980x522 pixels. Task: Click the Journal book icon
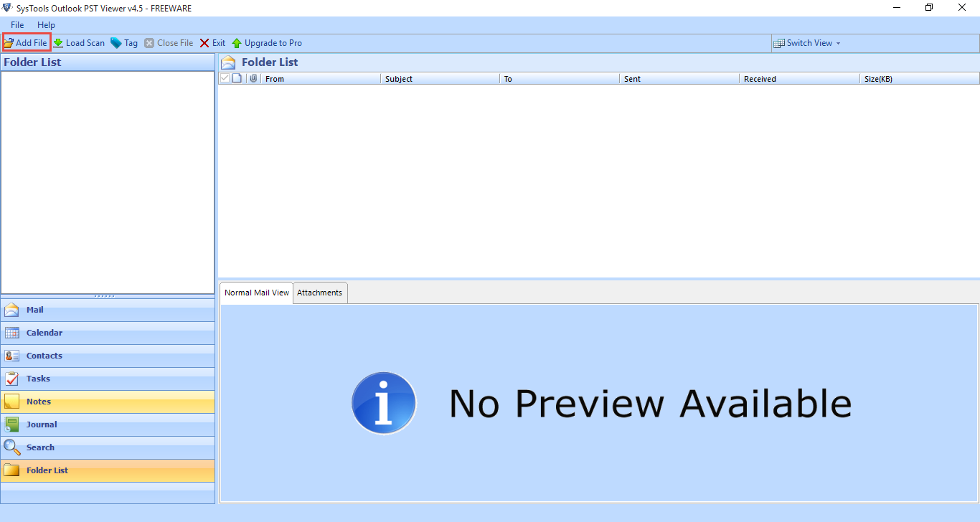tap(11, 424)
